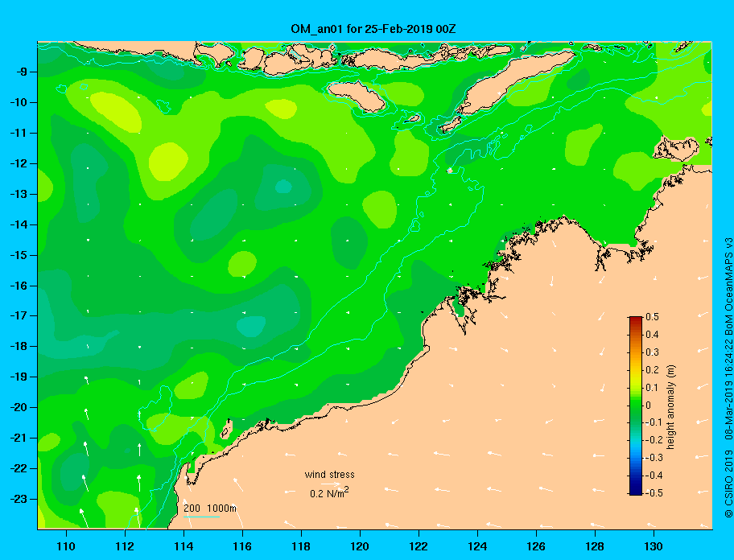
Task: Click latitude label "-13" on the y-axis
Action: coord(18,194)
